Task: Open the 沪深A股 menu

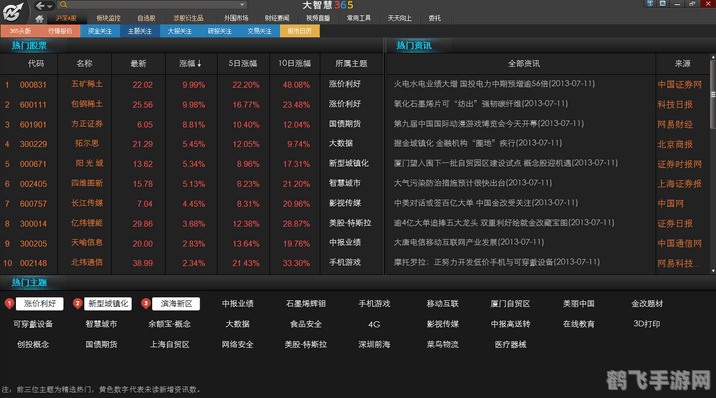Action: pos(66,18)
